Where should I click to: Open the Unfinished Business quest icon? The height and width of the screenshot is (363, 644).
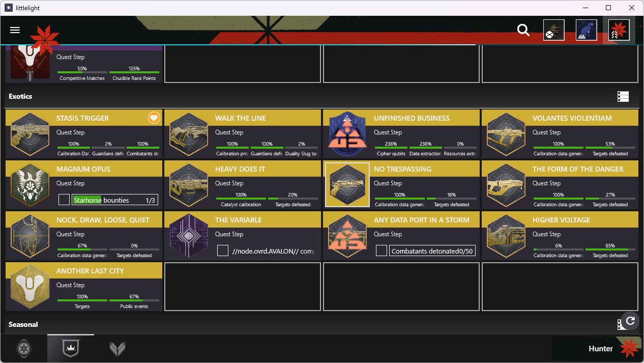(x=347, y=134)
